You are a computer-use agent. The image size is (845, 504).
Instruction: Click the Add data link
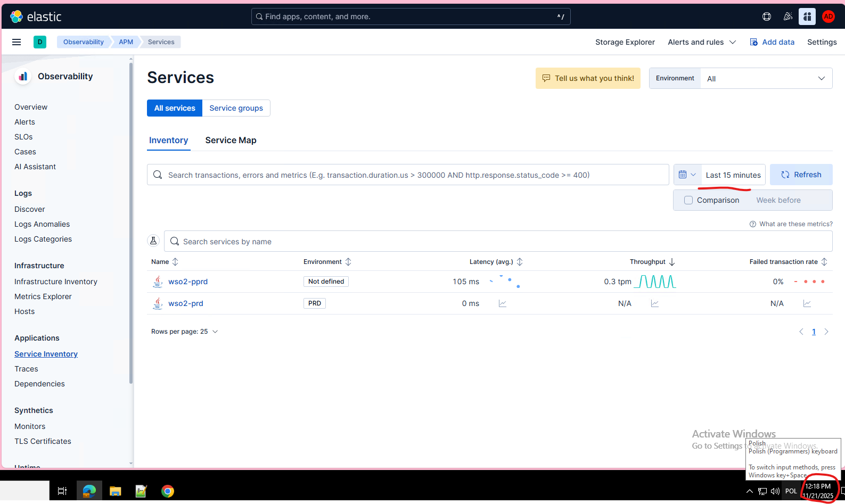click(x=772, y=42)
